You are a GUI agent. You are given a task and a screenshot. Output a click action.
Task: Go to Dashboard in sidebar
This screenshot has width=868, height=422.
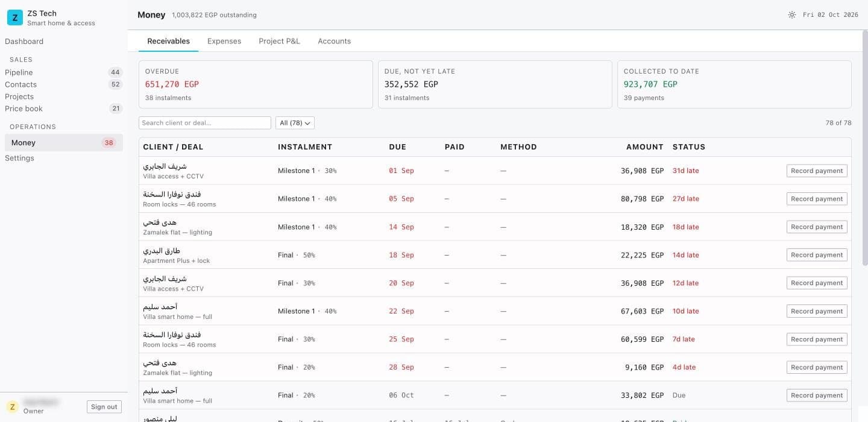click(x=24, y=41)
